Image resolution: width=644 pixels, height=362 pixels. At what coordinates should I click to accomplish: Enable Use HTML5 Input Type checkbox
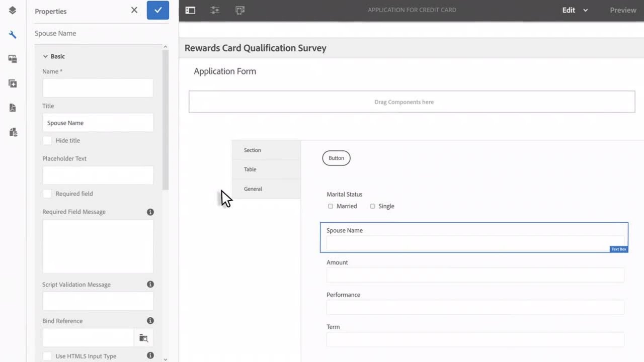pos(47,356)
